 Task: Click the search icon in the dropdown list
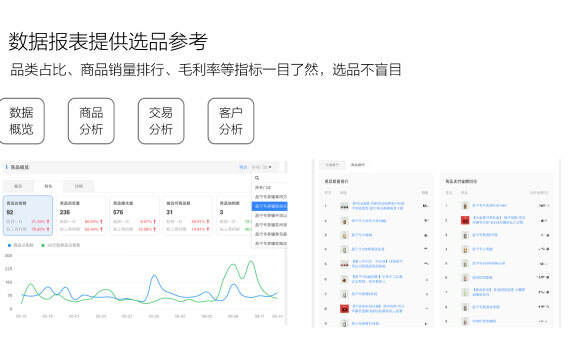[257, 178]
